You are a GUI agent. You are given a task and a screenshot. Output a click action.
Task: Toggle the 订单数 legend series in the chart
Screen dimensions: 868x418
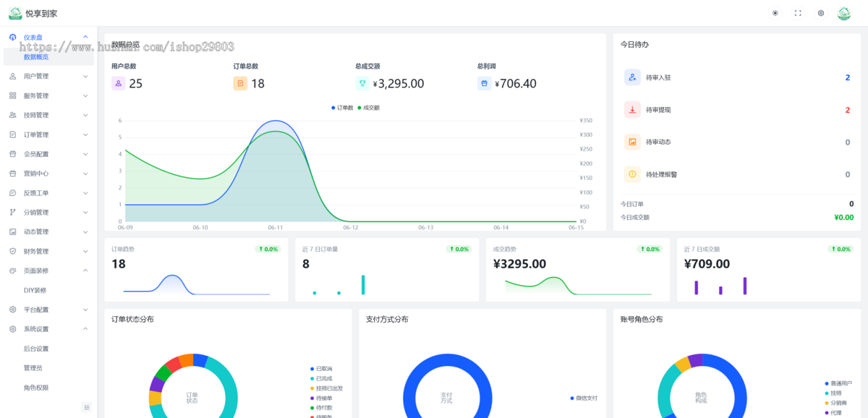(341, 108)
